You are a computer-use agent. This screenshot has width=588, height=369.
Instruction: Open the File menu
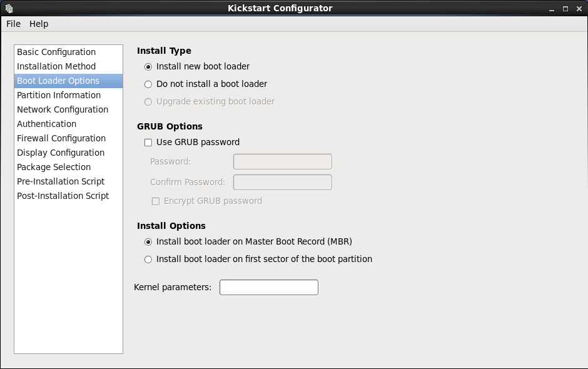(13, 24)
